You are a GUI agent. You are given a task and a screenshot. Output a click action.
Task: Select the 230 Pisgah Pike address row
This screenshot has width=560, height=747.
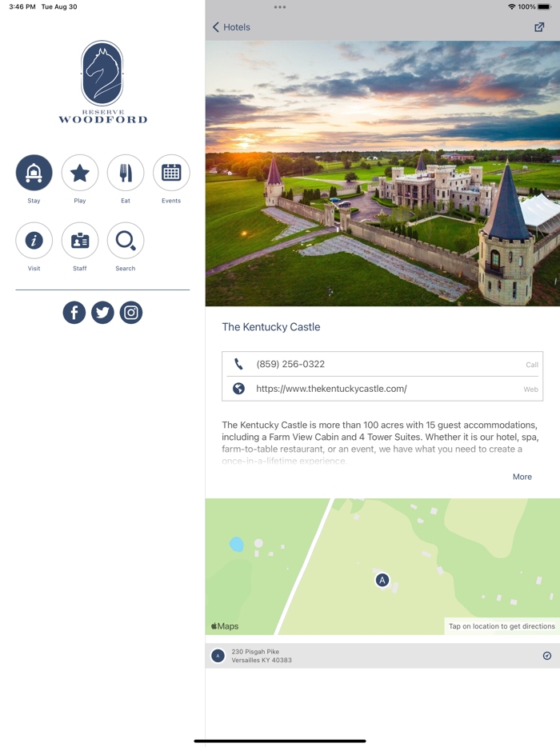(382, 656)
